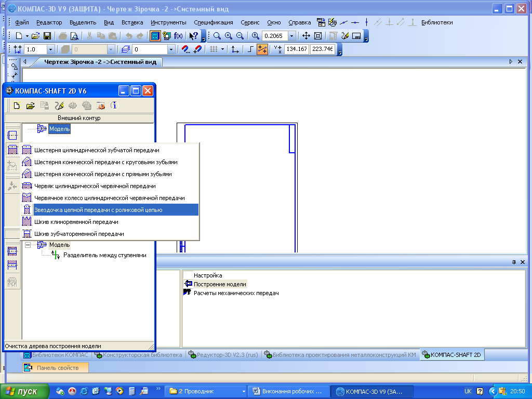Zoom in on the drawing

(x=229, y=36)
